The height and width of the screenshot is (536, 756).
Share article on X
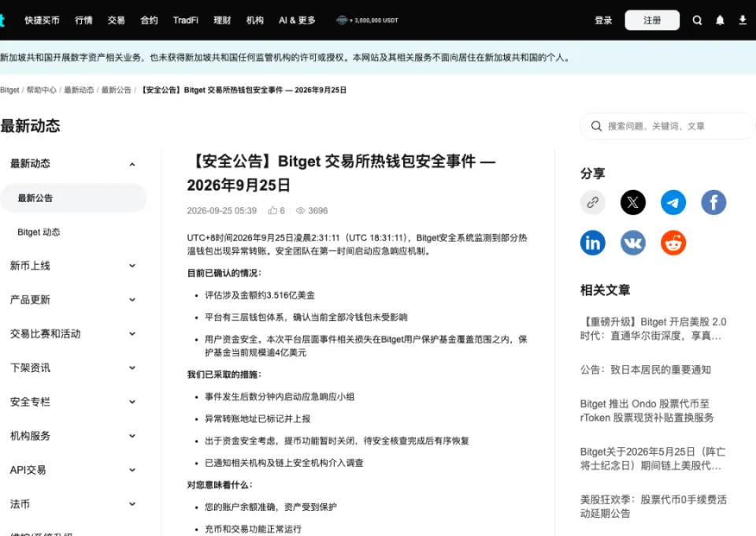pyautogui.click(x=632, y=203)
